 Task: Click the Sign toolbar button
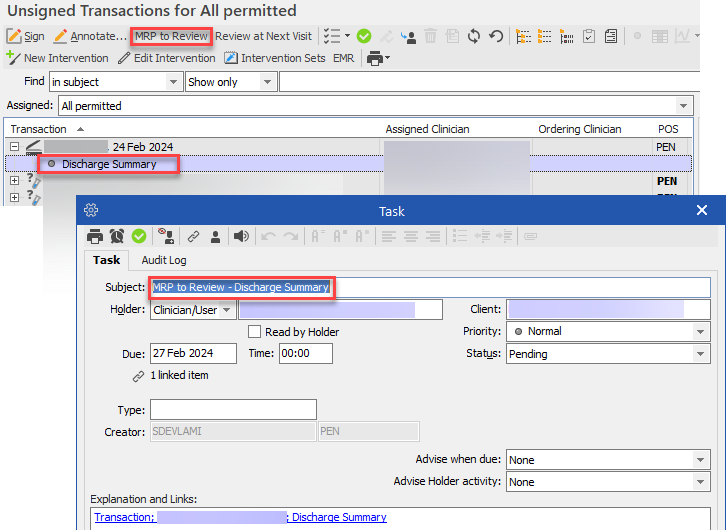click(x=26, y=36)
